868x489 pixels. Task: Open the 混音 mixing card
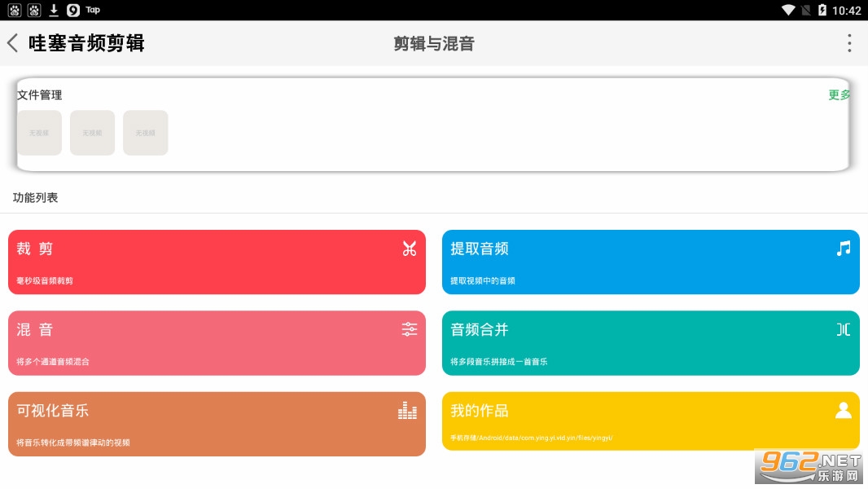click(217, 343)
